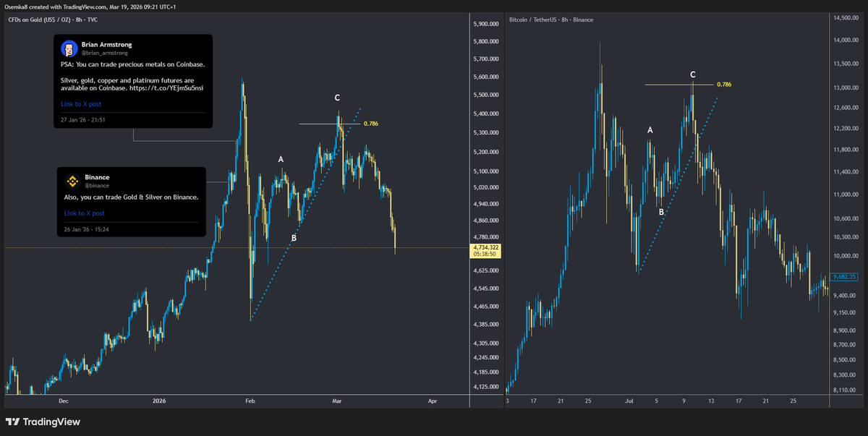Image resolution: width=868 pixels, height=436 pixels.
Task: Click the Bitcoin price label 9,682.35
Action: (x=844, y=276)
